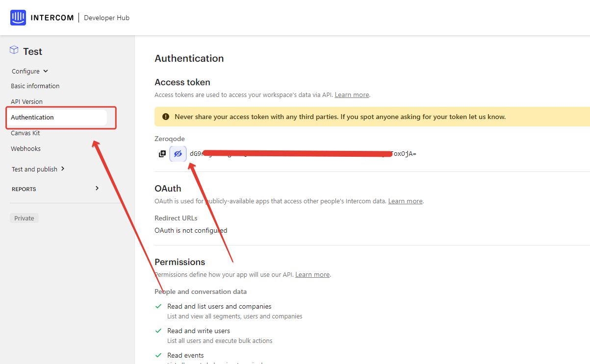The width and height of the screenshot is (590, 364).
Task: Click 'Read and list users and companies' permission
Action: pyautogui.click(x=219, y=306)
